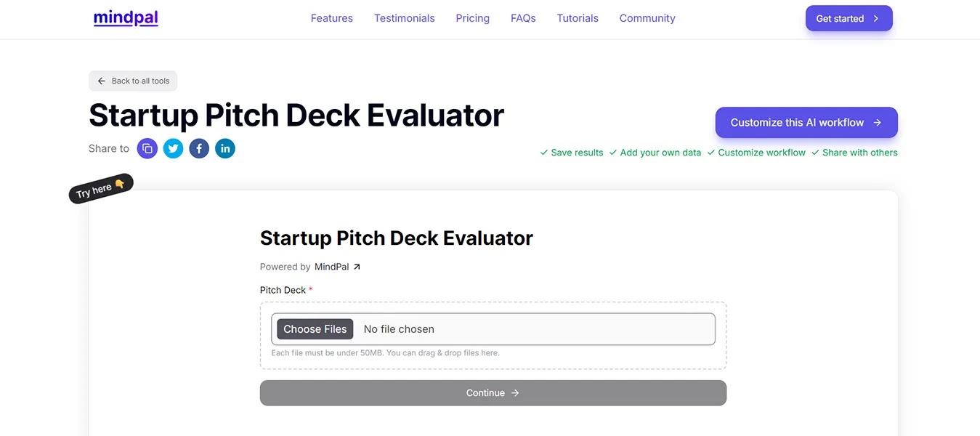The image size is (980, 436).
Task: Open the Pricing page
Action: [x=472, y=18]
